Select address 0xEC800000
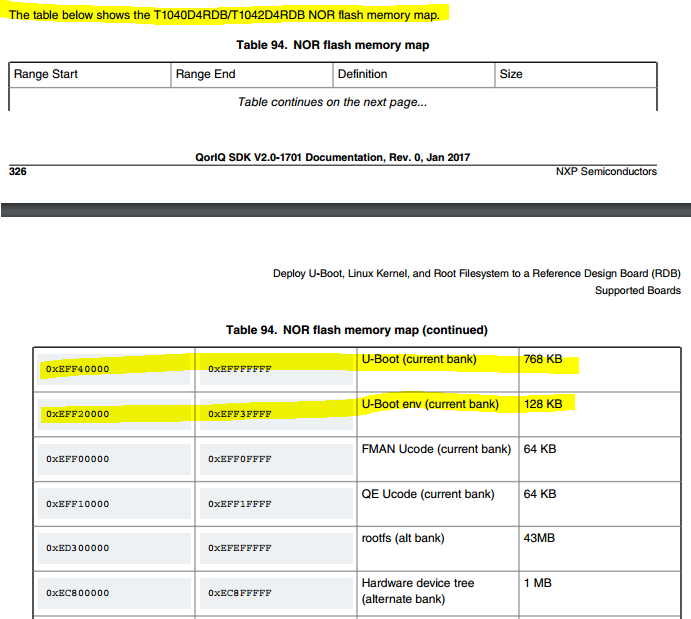This screenshot has width=691, height=619. click(x=78, y=593)
